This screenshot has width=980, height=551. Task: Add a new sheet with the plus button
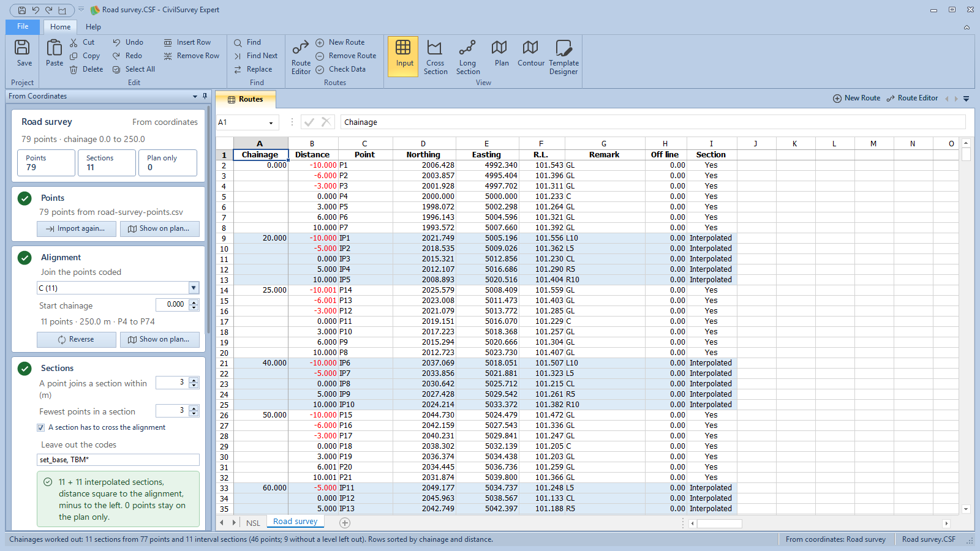click(345, 523)
